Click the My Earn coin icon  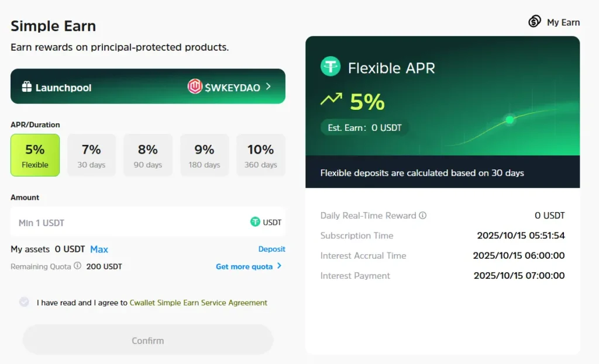535,22
